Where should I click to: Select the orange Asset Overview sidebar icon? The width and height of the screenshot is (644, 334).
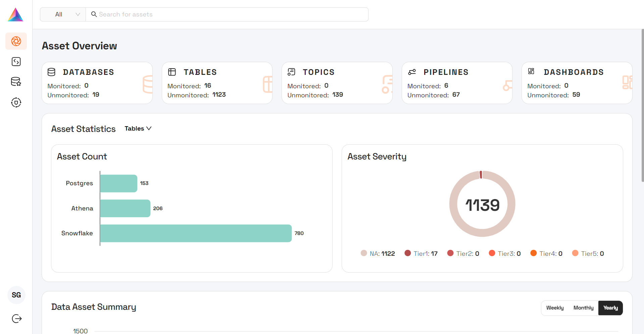pyautogui.click(x=16, y=41)
